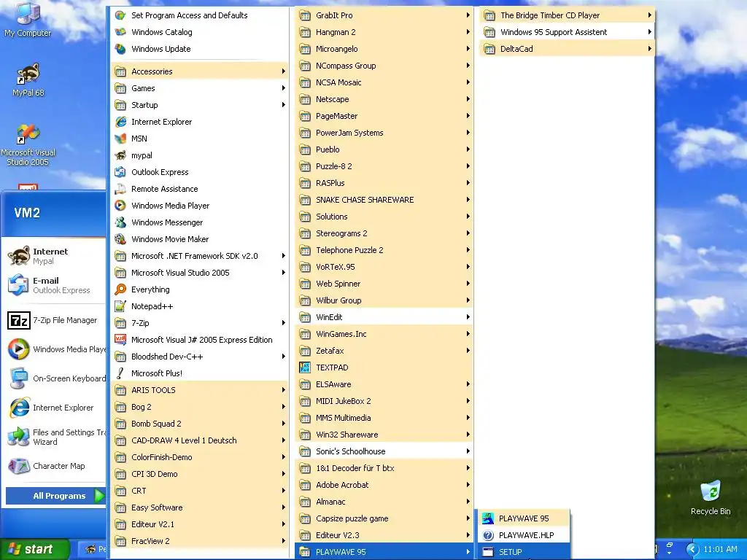Viewport: 747px width, 560px height.
Task: Open Windows 95 Support Assistent folder
Action: tap(567, 32)
